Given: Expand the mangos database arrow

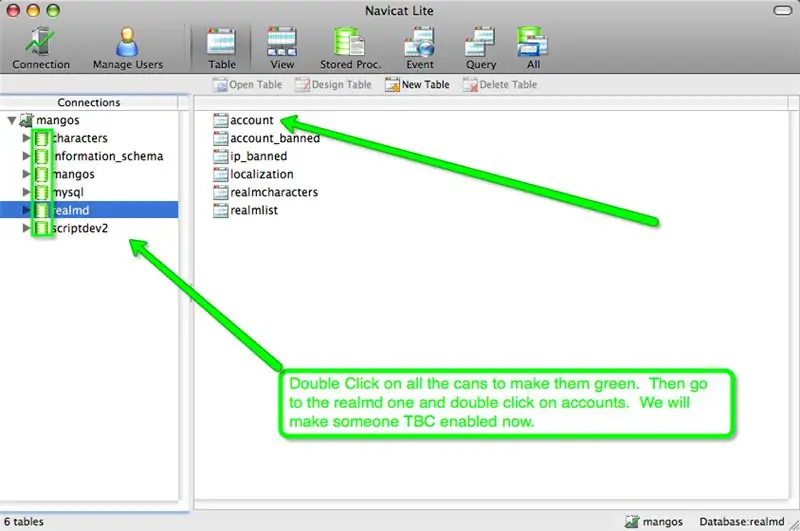Looking at the screenshot, I should (x=26, y=174).
